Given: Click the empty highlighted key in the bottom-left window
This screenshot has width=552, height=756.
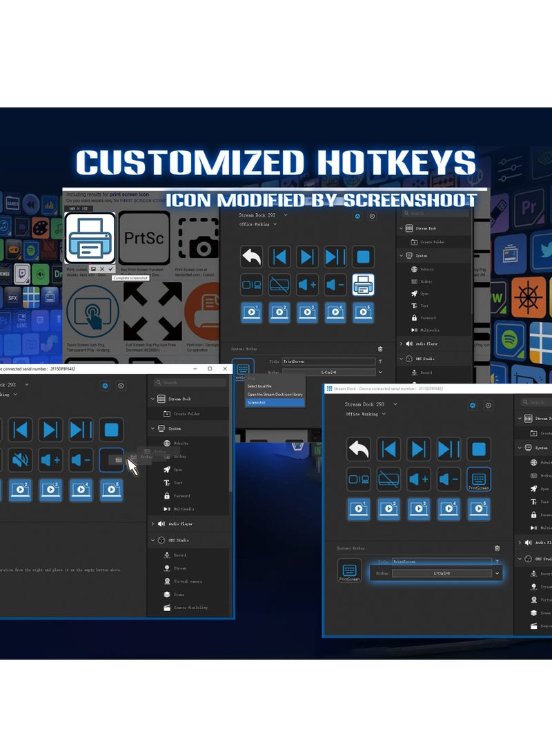Looking at the screenshot, I should click(x=111, y=459).
